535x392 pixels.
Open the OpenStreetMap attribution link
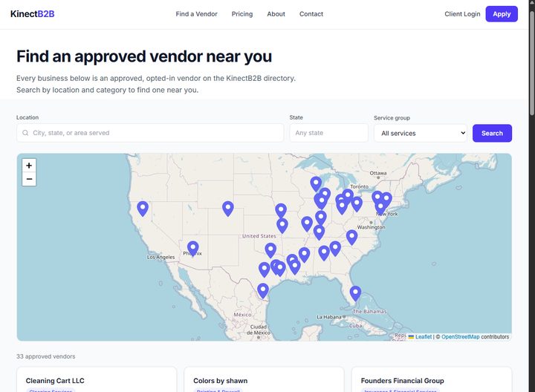460,337
